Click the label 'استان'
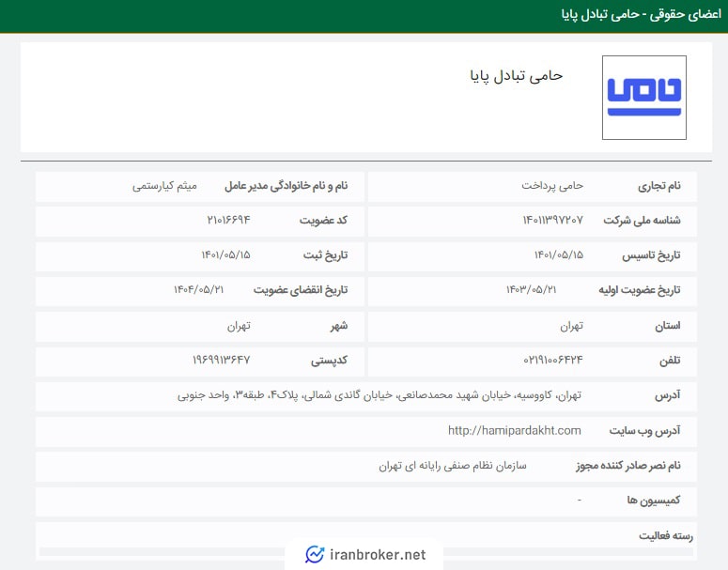The image size is (728, 570). [x=668, y=326]
